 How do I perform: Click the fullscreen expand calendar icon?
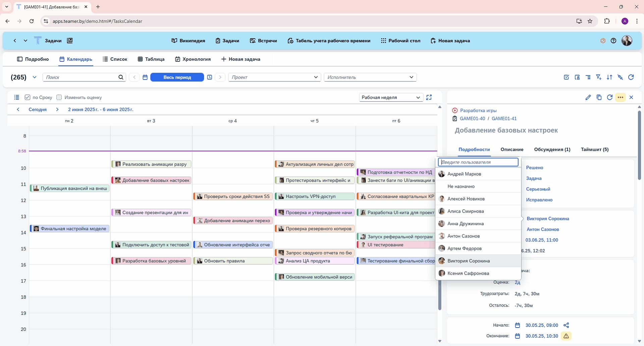point(429,98)
